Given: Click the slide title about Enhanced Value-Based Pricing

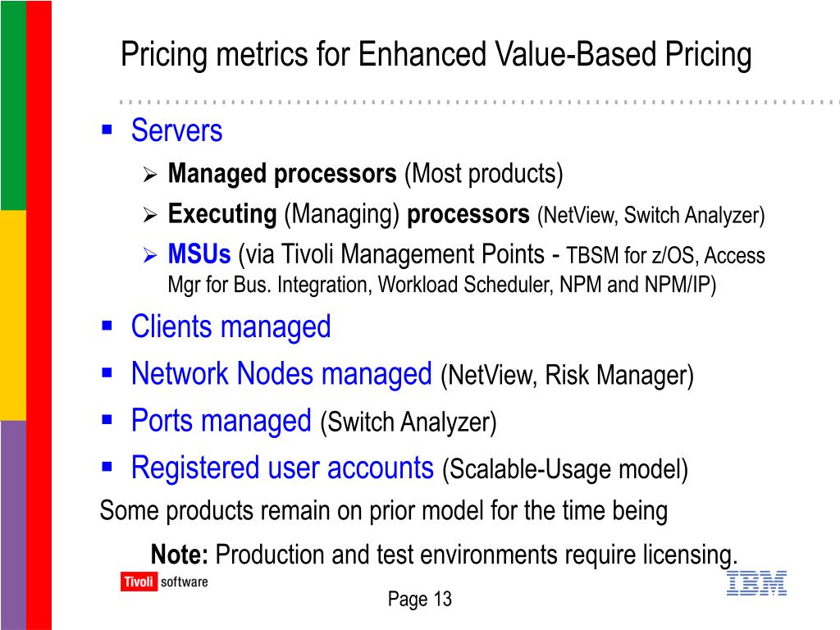Looking at the screenshot, I should tap(436, 55).
